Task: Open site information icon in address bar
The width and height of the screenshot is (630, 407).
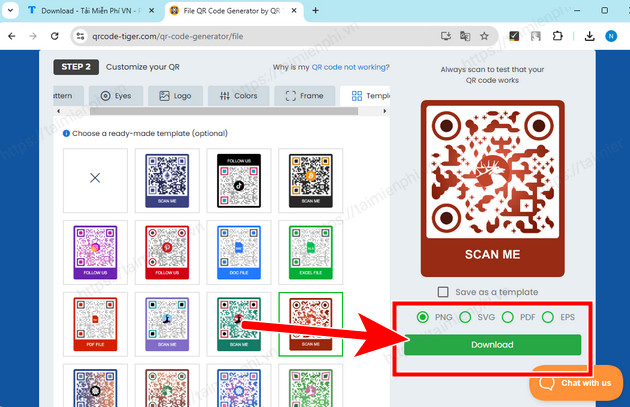Action: pos(80,36)
